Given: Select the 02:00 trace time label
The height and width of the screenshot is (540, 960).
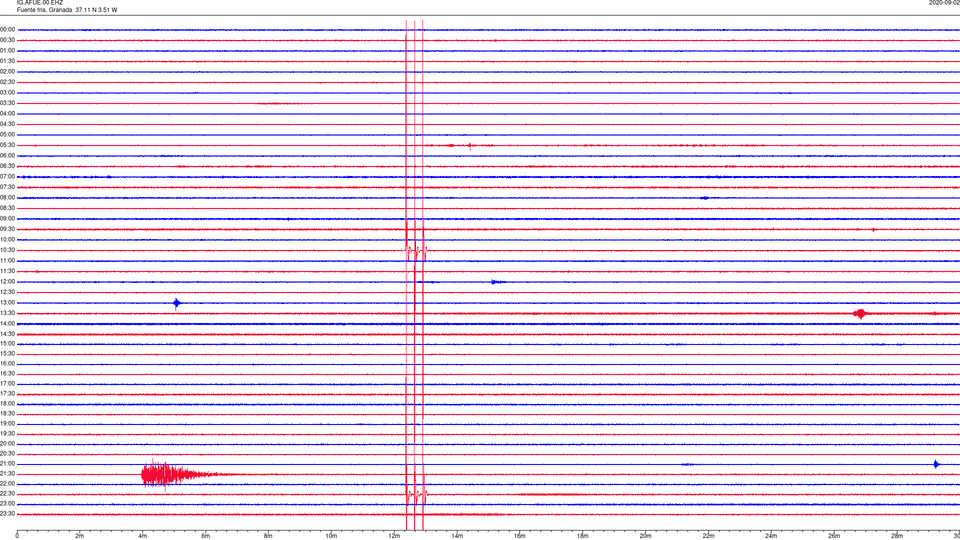Looking at the screenshot, I should coord(8,72).
